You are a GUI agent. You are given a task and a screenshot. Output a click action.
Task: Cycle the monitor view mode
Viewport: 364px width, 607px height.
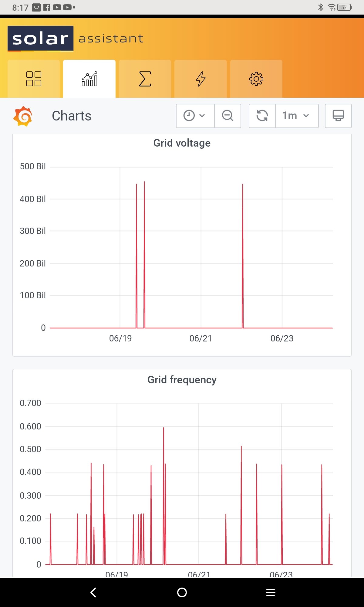(338, 116)
